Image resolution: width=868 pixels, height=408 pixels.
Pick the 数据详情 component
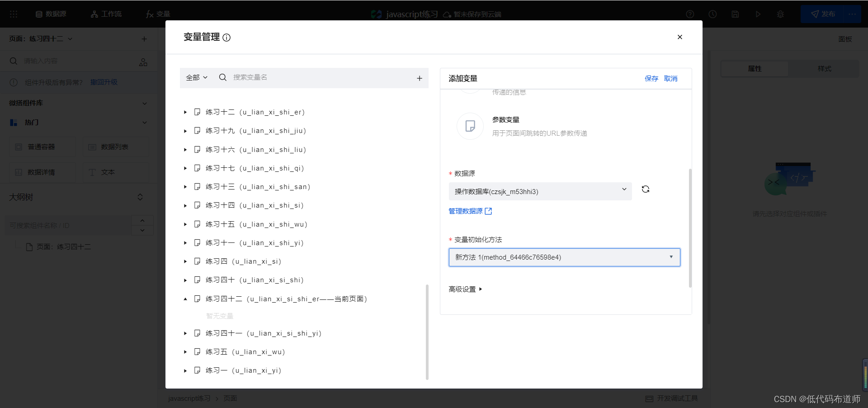point(42,172)
